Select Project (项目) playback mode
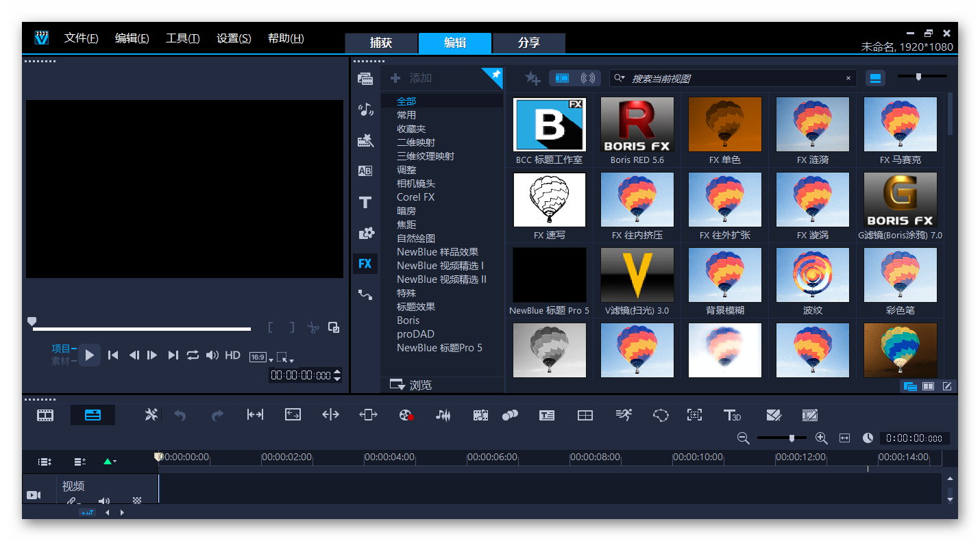 coord(62,349)
